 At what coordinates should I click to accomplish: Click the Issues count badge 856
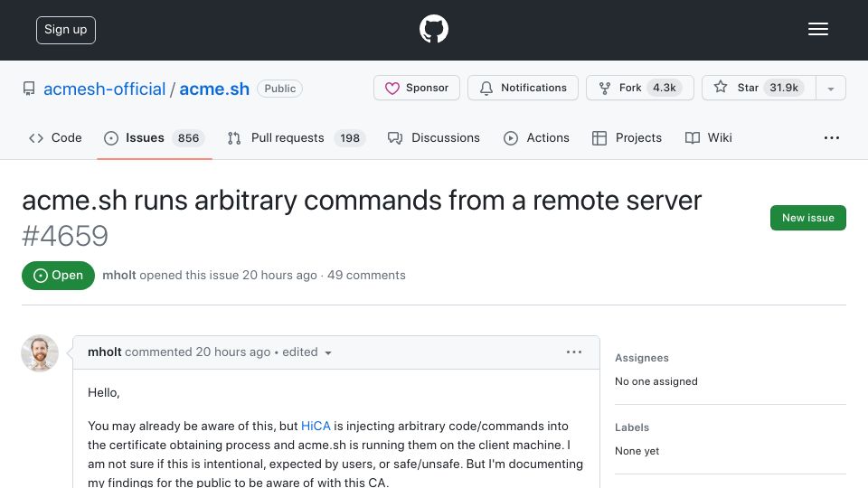[188, 137]
